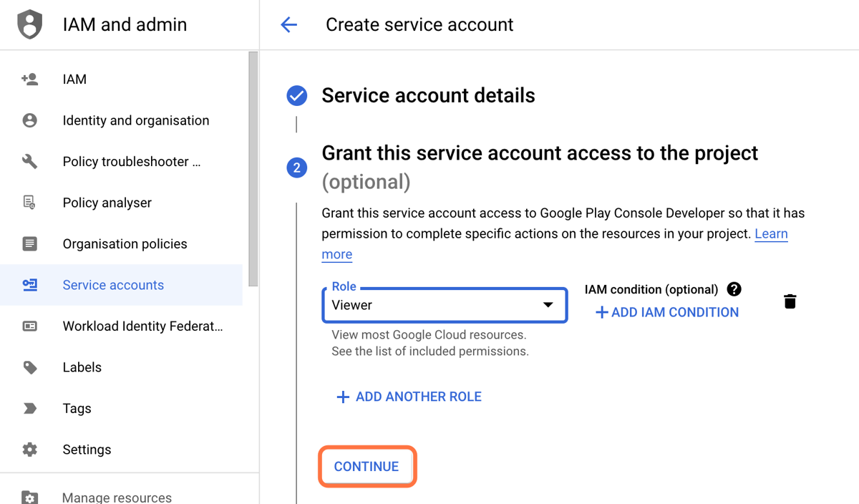Screen dimensions: 859x504
Task: Go back using the left arrow
Action: pos(288,25)
